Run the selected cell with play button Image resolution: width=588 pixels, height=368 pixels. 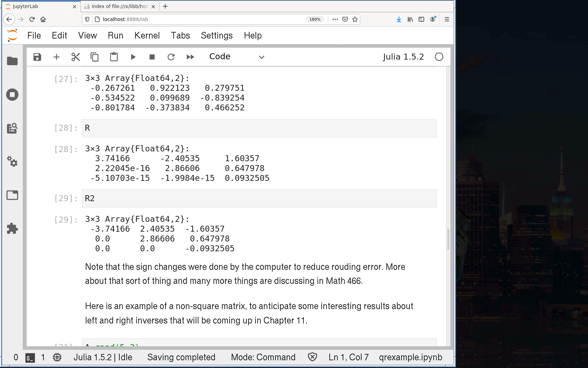point(133,57)
